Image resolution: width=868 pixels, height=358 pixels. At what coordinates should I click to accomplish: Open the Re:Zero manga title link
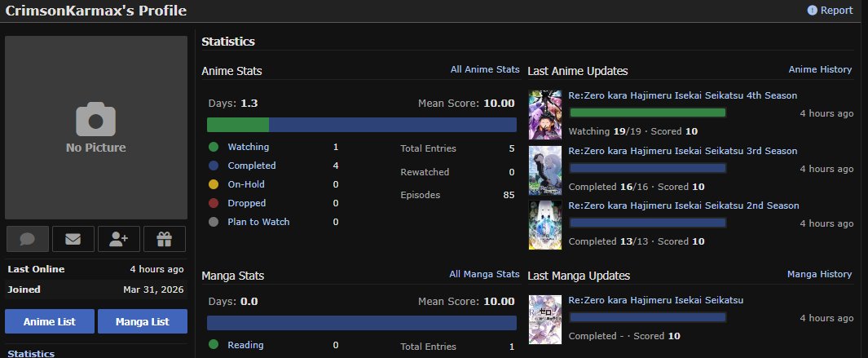point(655,300)
